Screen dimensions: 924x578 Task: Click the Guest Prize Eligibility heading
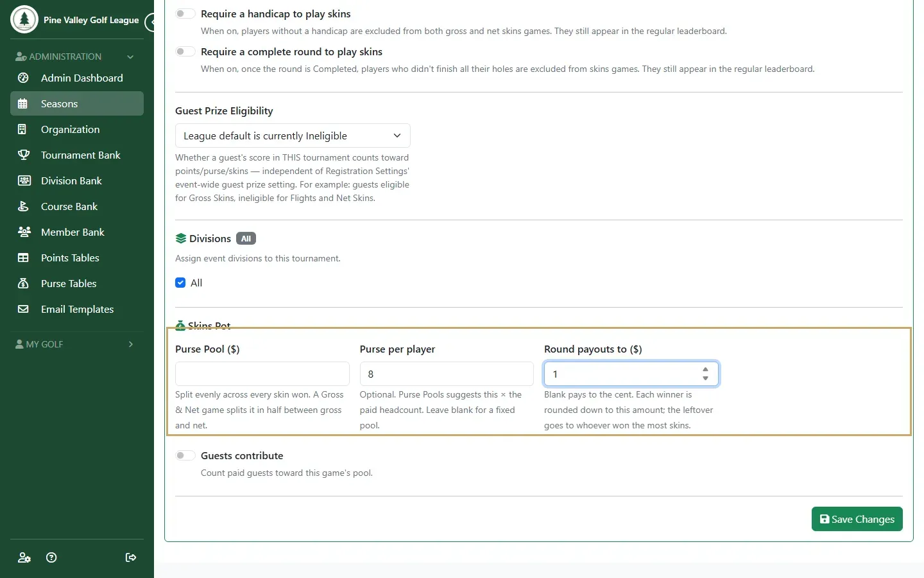pos(224,110)
